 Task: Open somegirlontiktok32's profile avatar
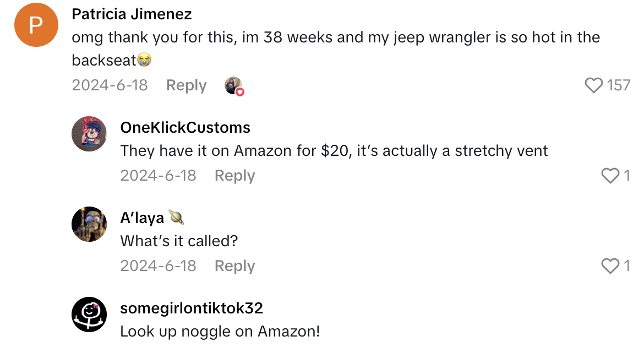[x=89, y=314]
